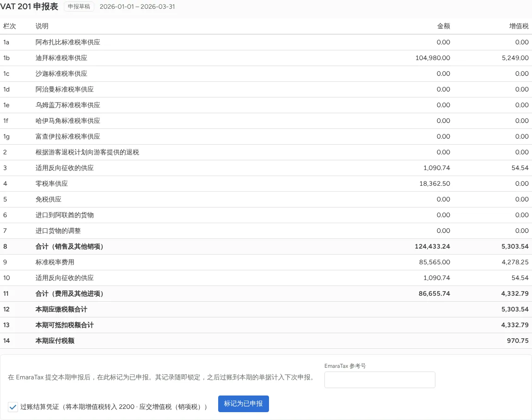Select the 本期应缴税额合计 row label
The width and height of the screenshot is (532, 420).
click(61, 310)
